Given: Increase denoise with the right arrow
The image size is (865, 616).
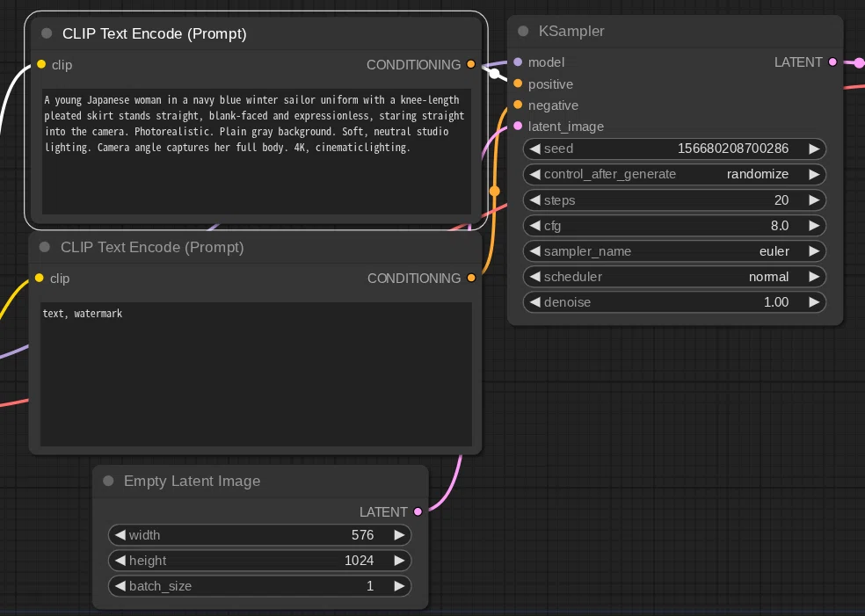Looking at the screenshot, I should pyautogui.click(x=814, y=302).
